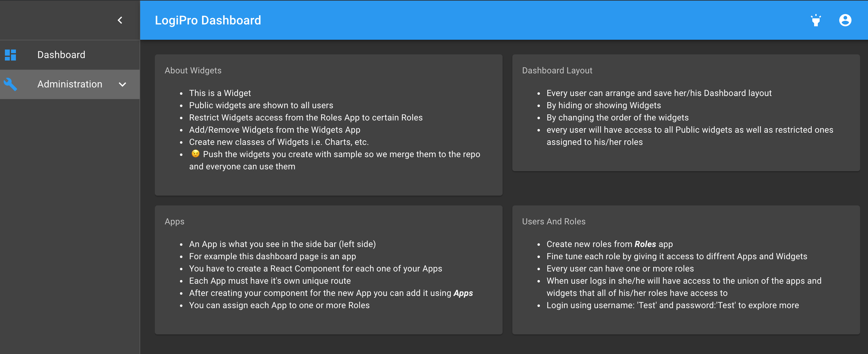Open the Administration menu item
The image size is (868, 354).
(69, 84)
